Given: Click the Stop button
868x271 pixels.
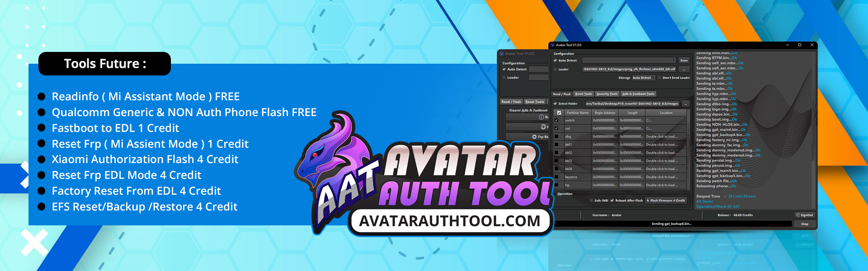Looking at the screenshot, I should coord(805,224).
